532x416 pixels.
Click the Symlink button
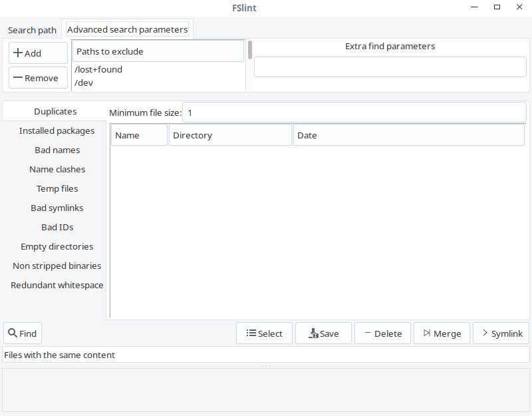(x=501, y=333)
